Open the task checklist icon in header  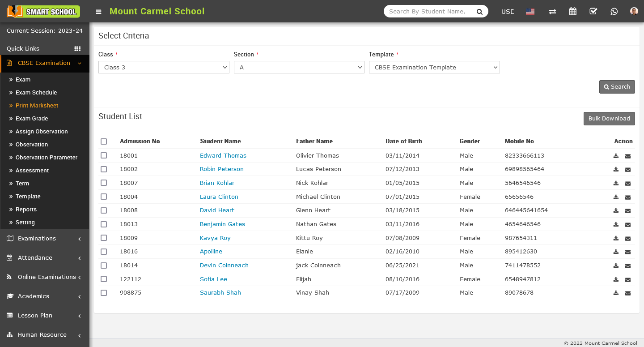point(593,12)
